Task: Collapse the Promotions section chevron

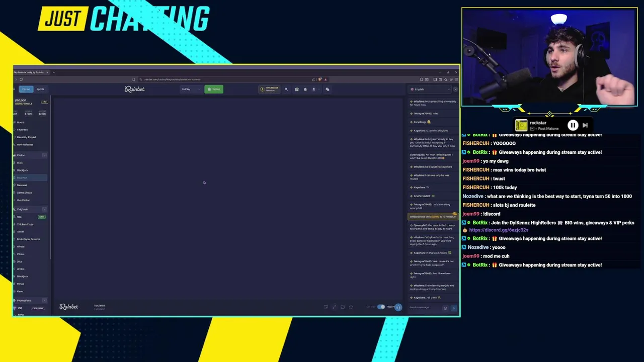Action: [x=44, y=300]
